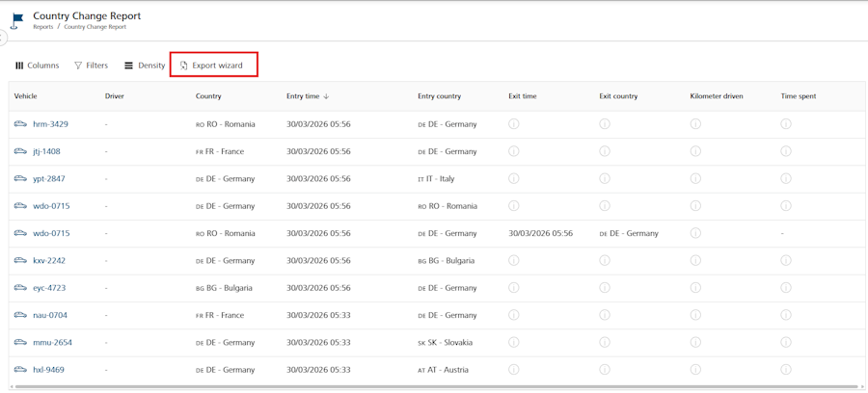Screen dimensions: 868x393
Task: Click Time spent info icon in hxl-9469 row
Action: click(x=786, y=369)
